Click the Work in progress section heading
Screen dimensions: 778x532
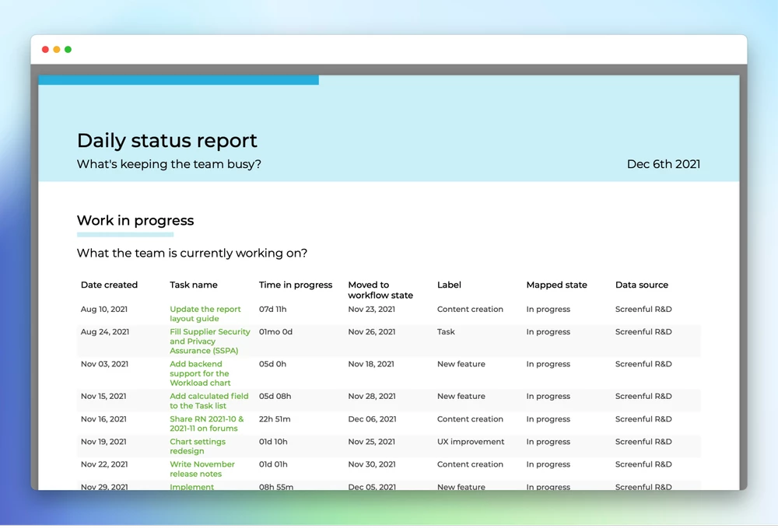[x=135, y=220]
